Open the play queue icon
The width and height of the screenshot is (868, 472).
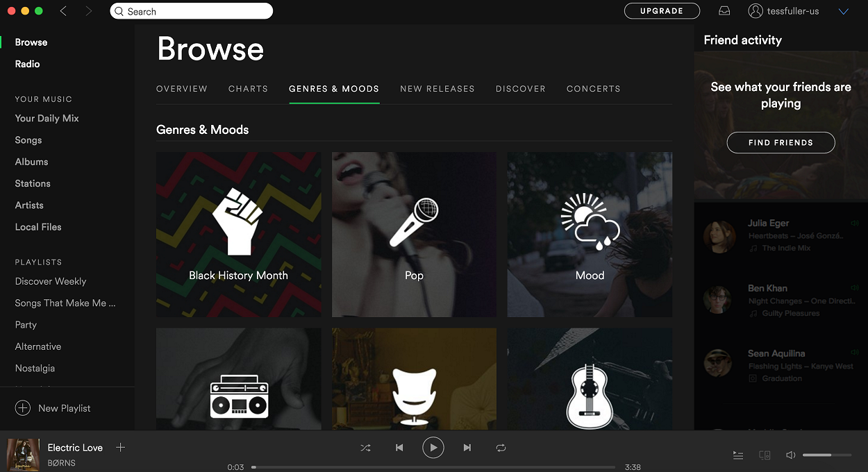[738, 455]
